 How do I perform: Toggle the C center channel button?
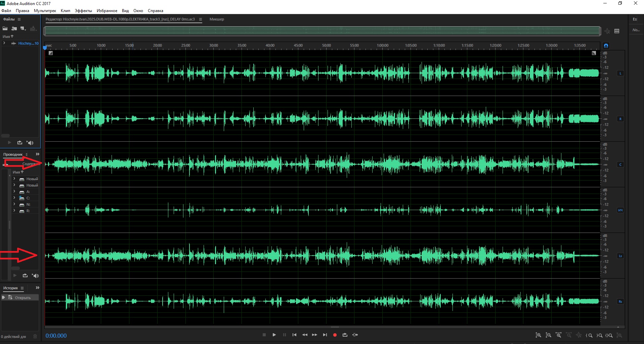[x=620, y=164]
